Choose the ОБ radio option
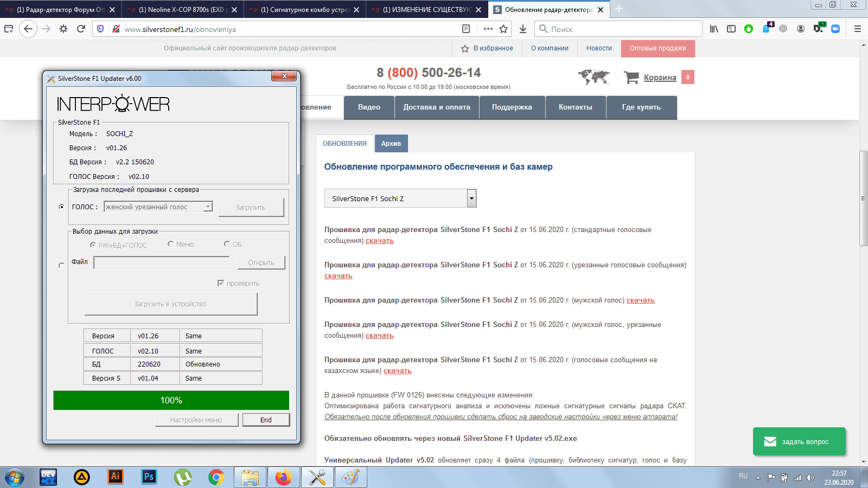This screenshot has width=868, height=488. (227, 244)
